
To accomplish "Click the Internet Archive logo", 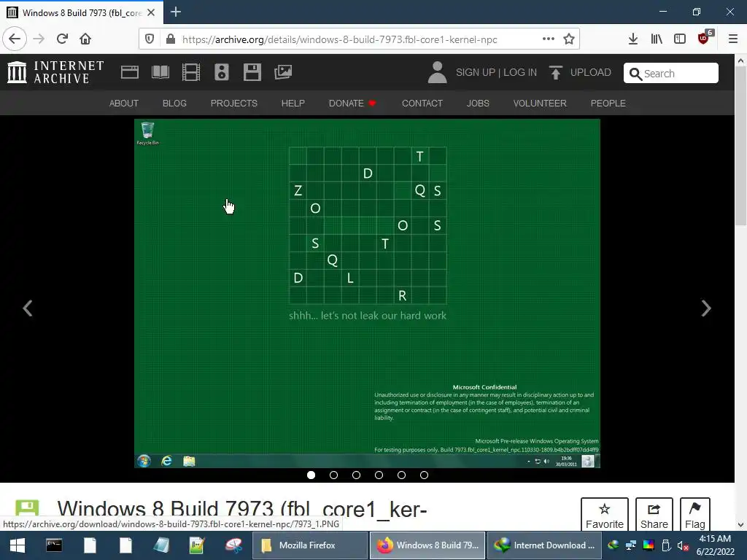I will tap(55, 72).
